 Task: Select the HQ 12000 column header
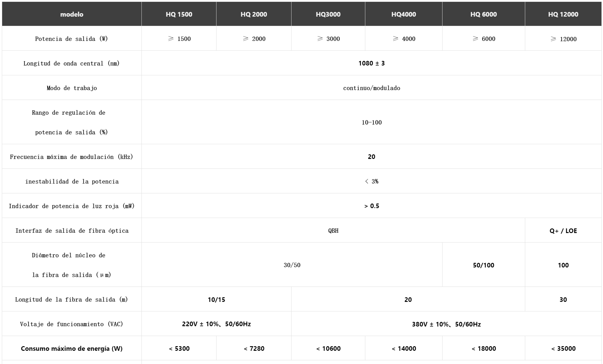click(563, 14)
